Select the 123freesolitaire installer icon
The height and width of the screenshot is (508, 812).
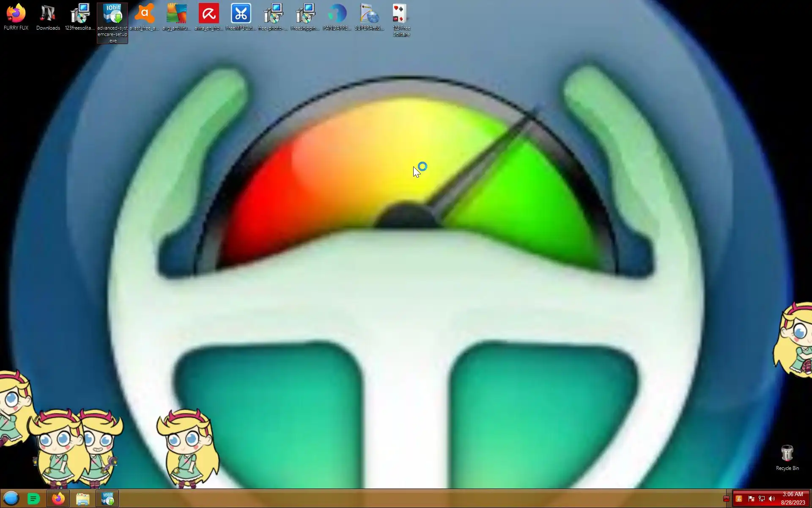coord(80,17)
